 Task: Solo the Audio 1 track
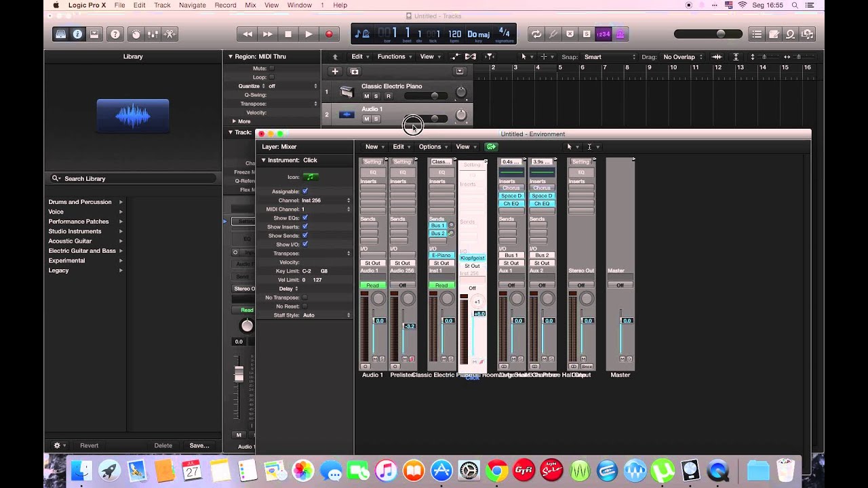(x=376, y=119)
